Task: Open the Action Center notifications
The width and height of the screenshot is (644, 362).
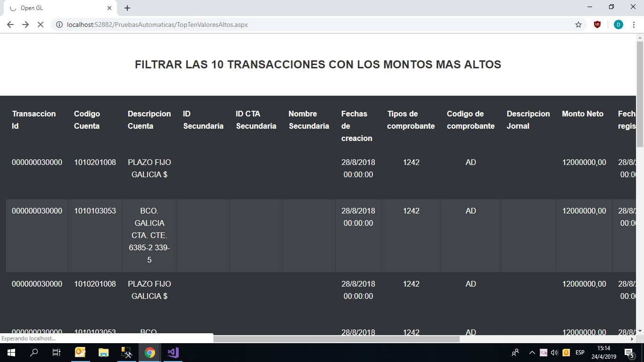Action: click(x=629, y=353)
